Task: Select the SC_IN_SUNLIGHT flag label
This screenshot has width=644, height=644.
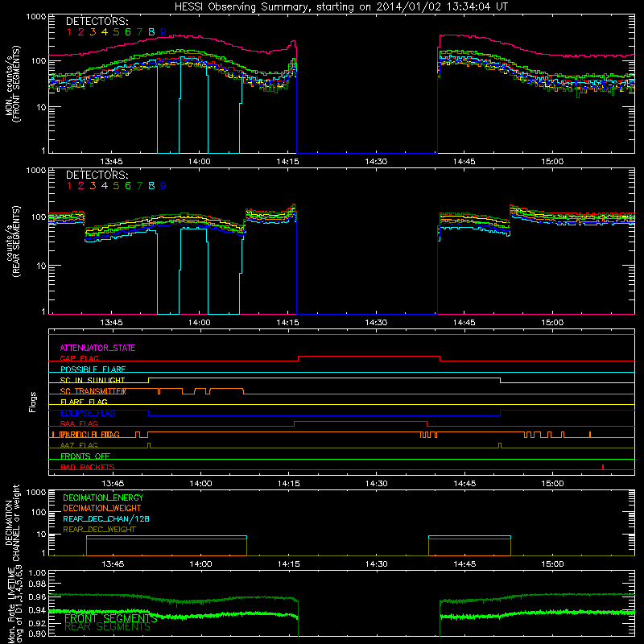Action: tap(93, 380)
